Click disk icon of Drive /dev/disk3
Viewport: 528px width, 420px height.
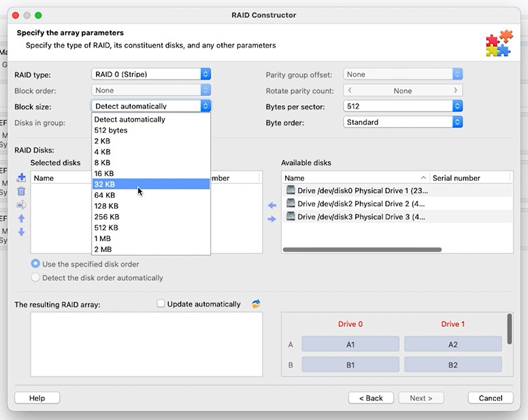[291, 216]
